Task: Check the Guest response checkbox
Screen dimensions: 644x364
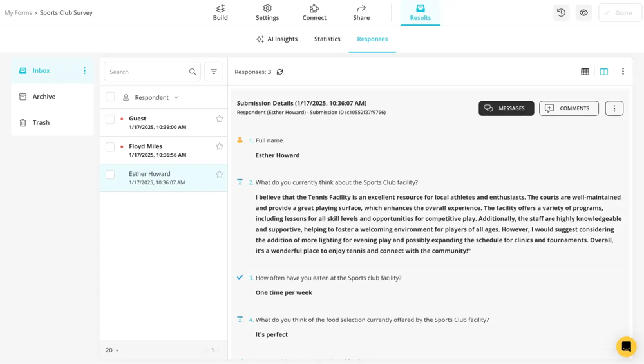Action: (110, 119)
